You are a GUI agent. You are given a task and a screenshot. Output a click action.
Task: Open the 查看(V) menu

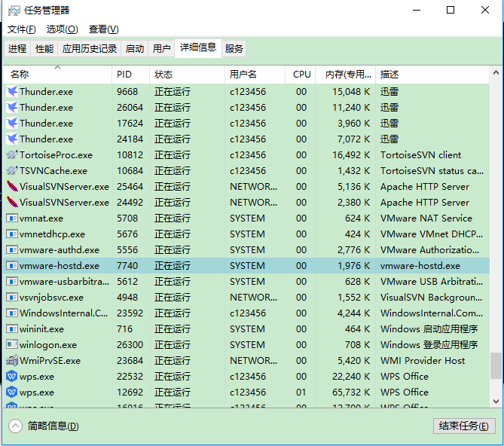pyautogui.click(x=104, y=29)
